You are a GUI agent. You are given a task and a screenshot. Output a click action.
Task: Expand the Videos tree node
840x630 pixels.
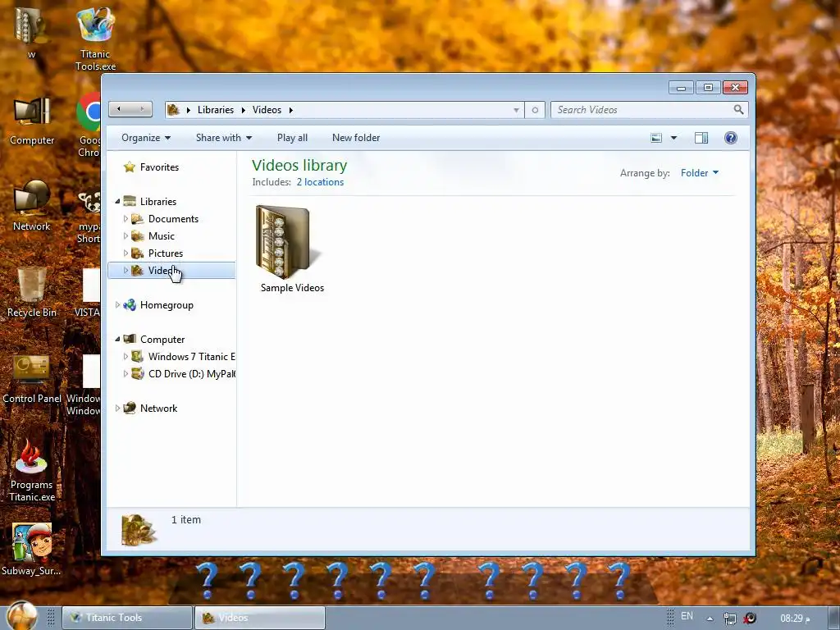126,270
